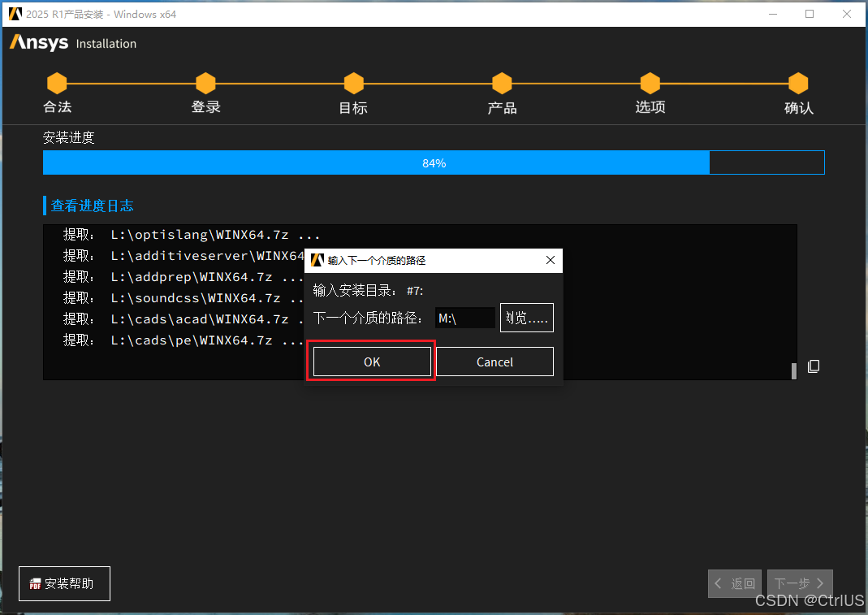The width and height of the screenshot is (868, 615).
Task: Click the 输入安装目录: #7: label
Action: pyautogui.click(x=368, y=290)
